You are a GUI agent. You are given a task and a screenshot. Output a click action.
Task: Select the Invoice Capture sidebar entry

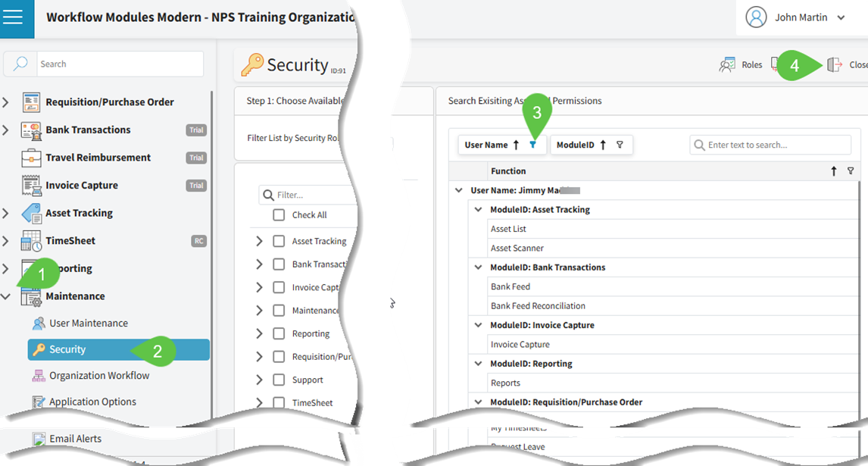[81, 186]
